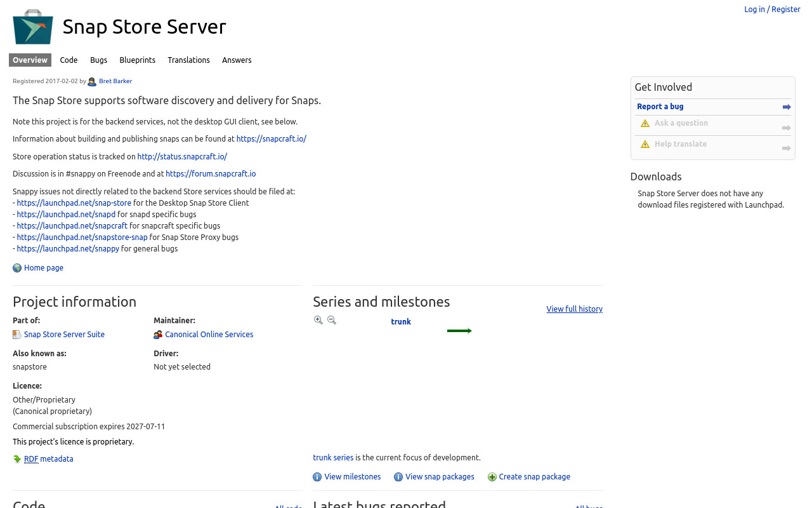Click the Home page link
The image size is (812, 508).
pyautogui.click(x=44, y=268)
